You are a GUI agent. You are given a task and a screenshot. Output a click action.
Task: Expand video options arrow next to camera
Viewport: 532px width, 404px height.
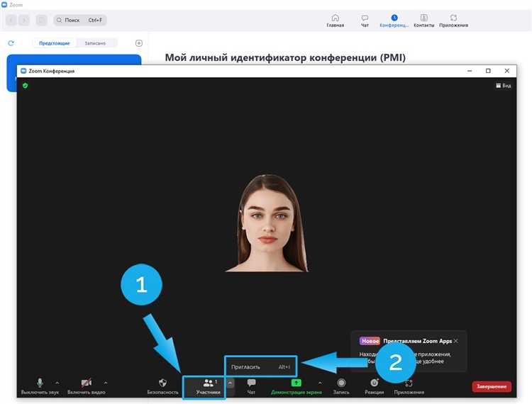coord(106,382)
